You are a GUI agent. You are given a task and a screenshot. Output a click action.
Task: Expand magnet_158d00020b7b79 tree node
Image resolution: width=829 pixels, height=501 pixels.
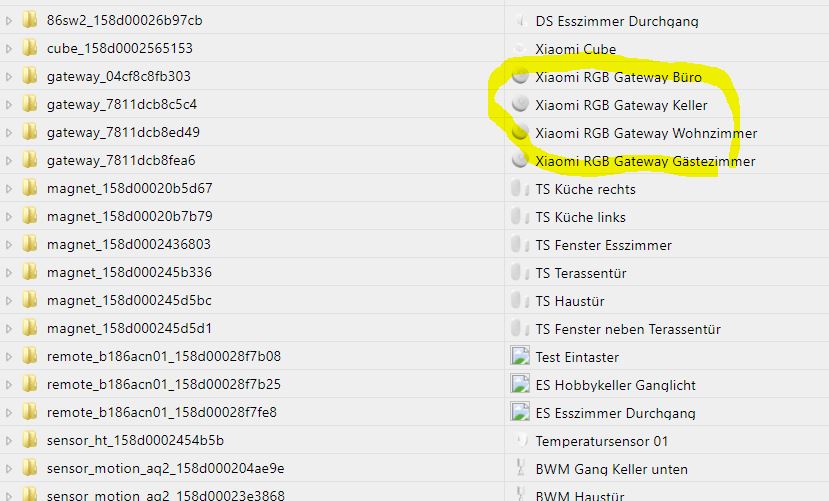pos(8,217)
